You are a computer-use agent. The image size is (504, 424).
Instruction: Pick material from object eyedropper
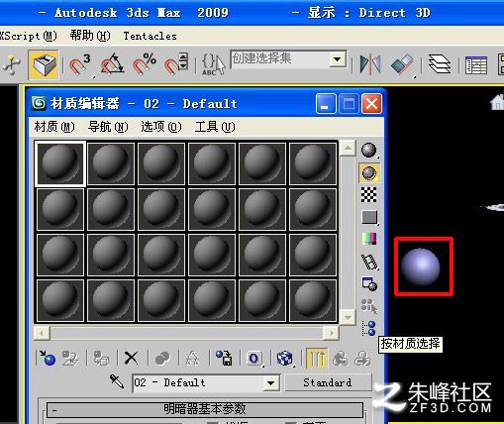(117, 381)
